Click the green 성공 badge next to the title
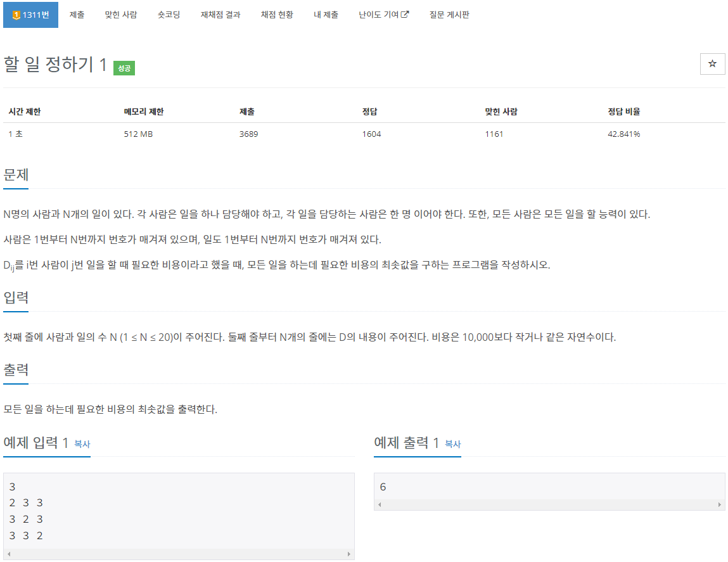Screen dimensions: 728x562 point(124,68)
